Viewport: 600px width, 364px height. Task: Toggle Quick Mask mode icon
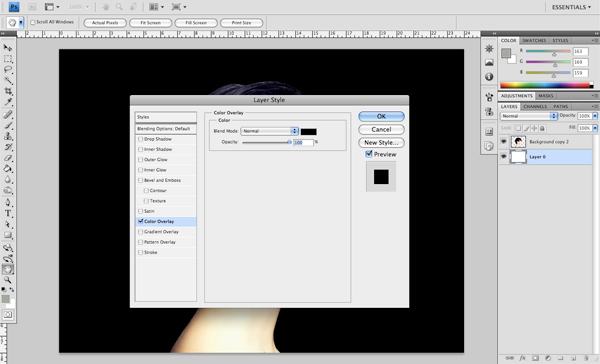tap(8, 315)
